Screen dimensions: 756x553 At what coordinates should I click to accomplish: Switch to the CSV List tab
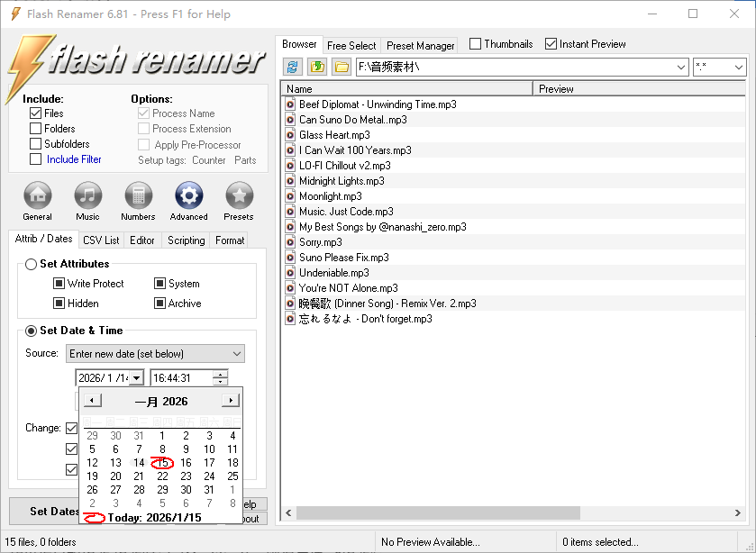(101, 240)
